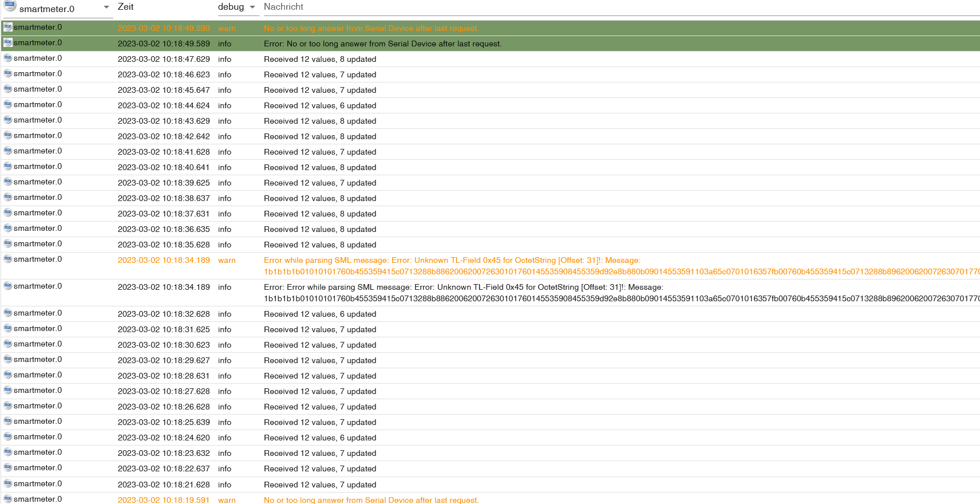980x504 pixels.
Task: Click adapter icon in the 10:18:40.641 row
Action: [x=8, y=166]
